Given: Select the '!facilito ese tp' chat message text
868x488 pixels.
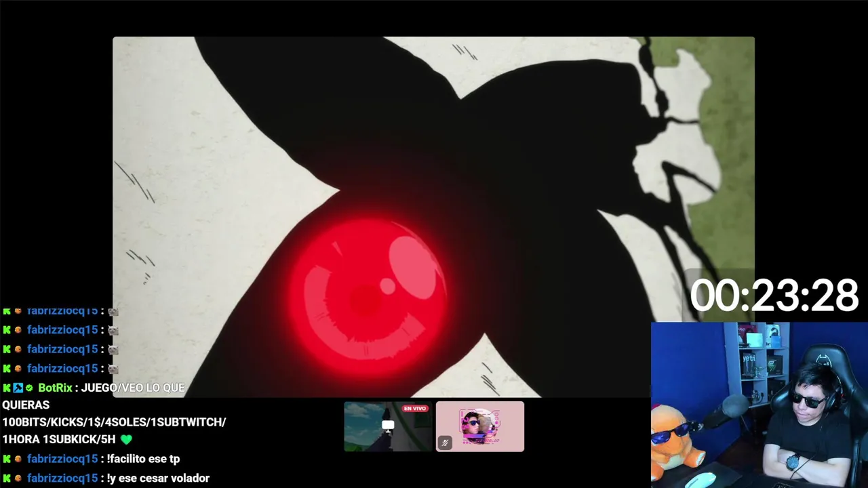Looking at the screenshot, I should [x=143, y=459].
